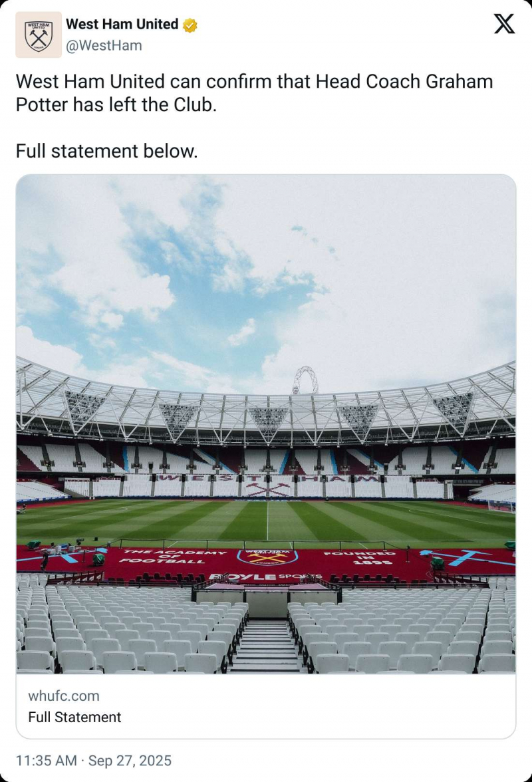Click the @WestHam handle
Screen dimensions: 532x782
tap(104, 45)
